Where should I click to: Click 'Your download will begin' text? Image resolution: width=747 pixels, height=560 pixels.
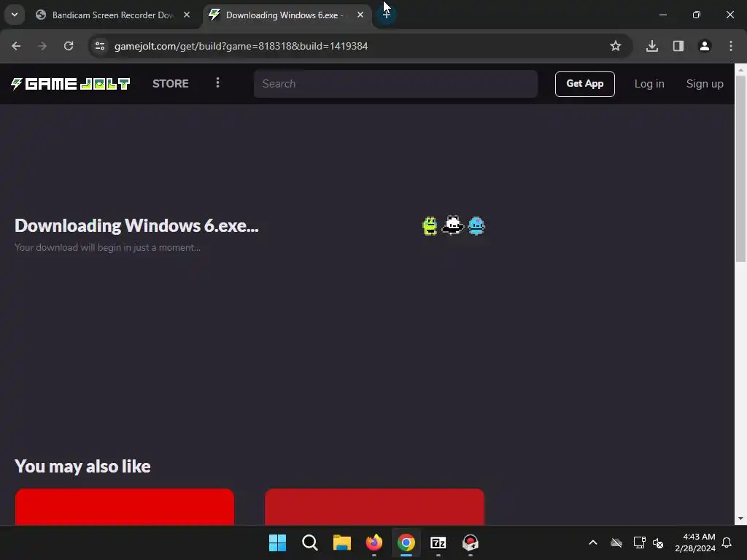point(107,248)
